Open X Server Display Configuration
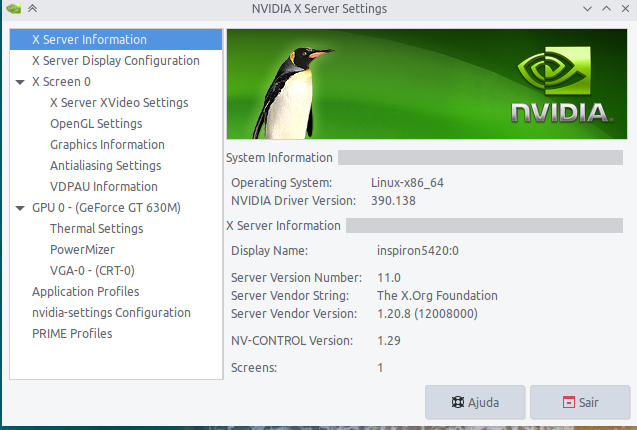The height and width of the screenshot is (430, 637). point(116,61)
